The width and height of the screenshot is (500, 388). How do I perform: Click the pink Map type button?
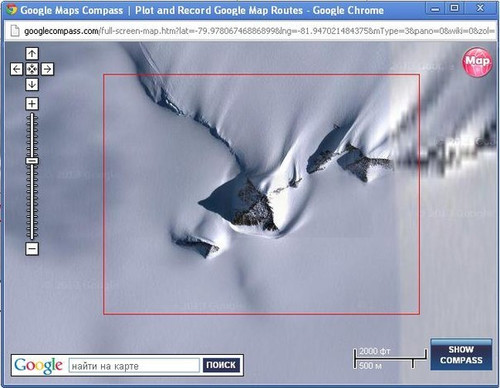(x=477, y=62)
